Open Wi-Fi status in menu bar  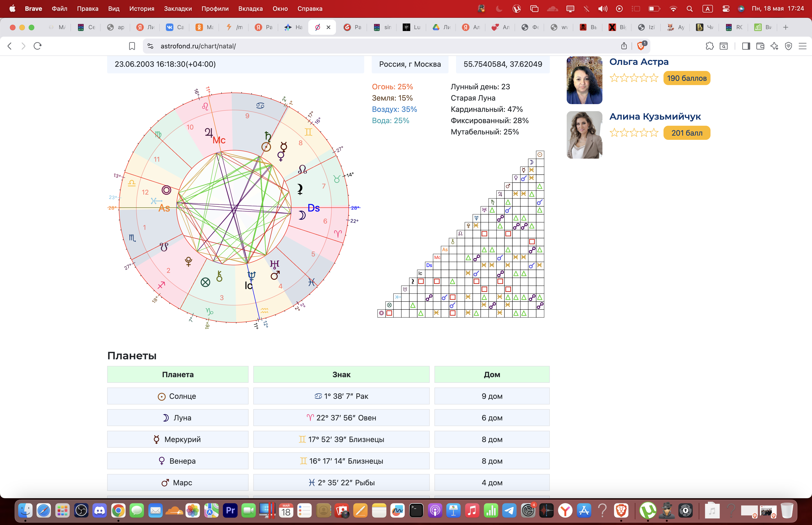[673, 8]
